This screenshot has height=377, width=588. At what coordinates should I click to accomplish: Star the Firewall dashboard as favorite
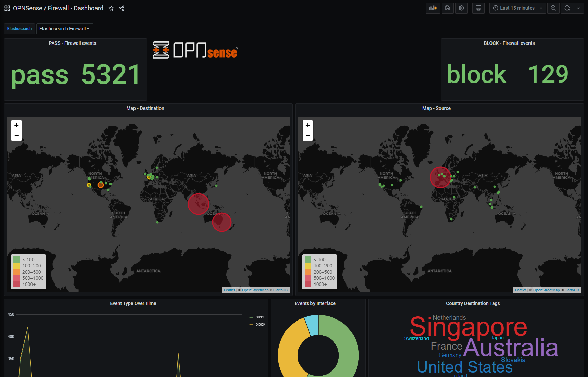point(111,8)
